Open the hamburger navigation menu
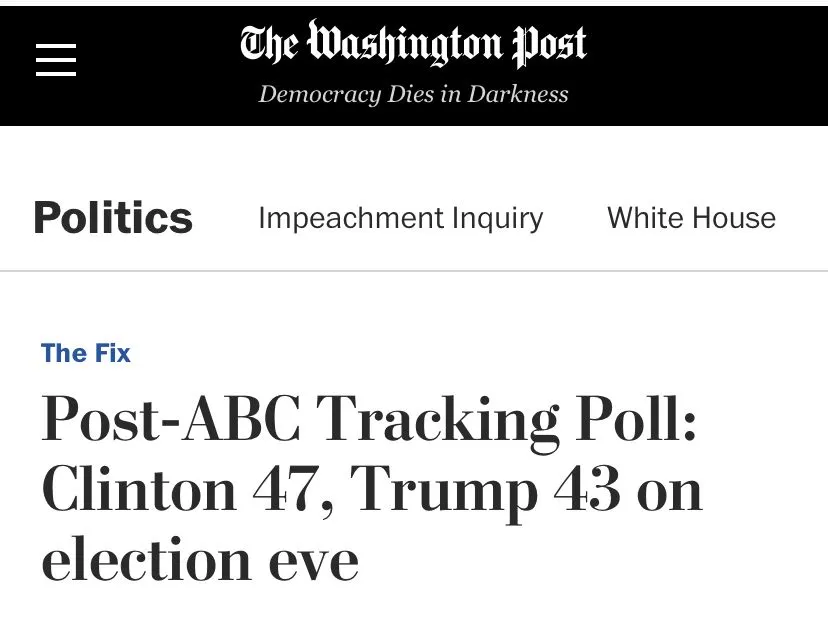 coord(56,60)
